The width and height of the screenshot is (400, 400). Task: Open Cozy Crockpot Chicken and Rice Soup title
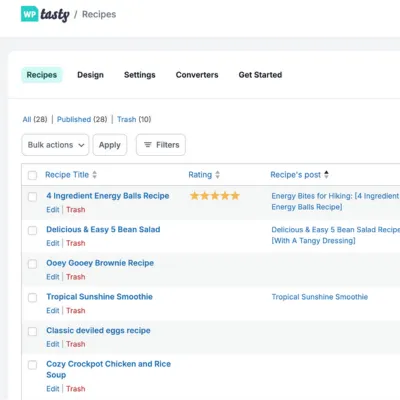(x=108, y=369)
